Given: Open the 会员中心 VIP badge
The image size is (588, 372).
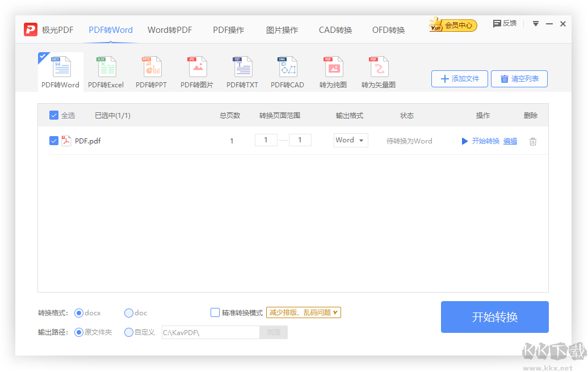Looking at the screenshot, I should coord(452,24).
